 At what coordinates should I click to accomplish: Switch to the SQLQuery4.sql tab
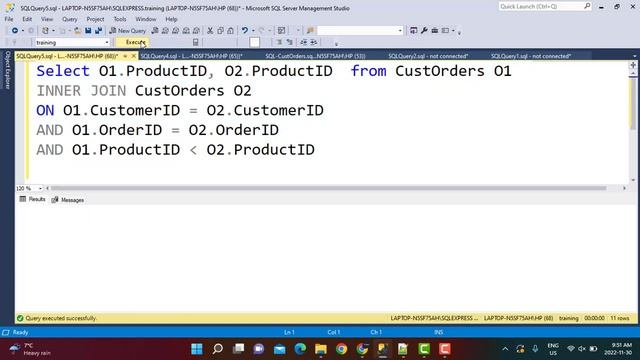point(191,56)
